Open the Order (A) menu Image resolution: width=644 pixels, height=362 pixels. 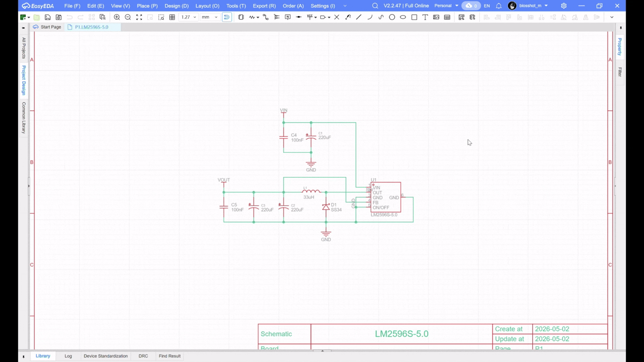[293, 6]
